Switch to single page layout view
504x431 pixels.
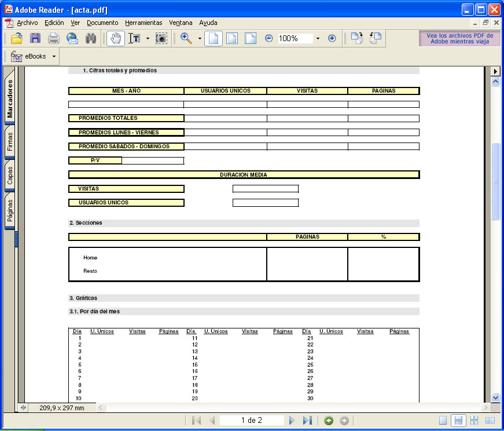coord(443,421)
